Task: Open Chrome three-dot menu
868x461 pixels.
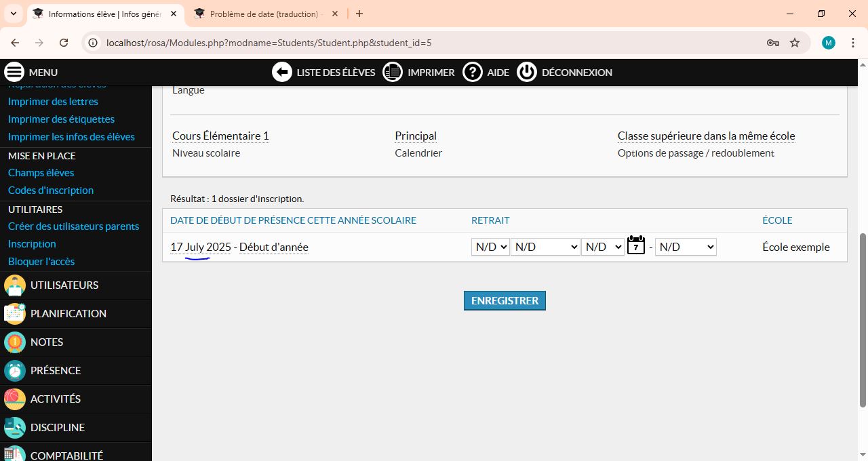Action: (x=852, y=43)
